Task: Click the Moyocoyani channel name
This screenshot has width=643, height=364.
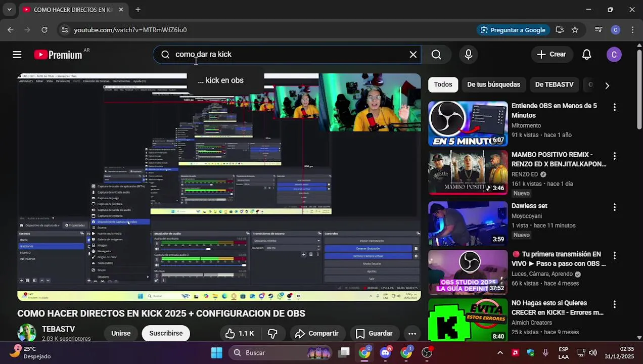Action: (x=527, y=216)
